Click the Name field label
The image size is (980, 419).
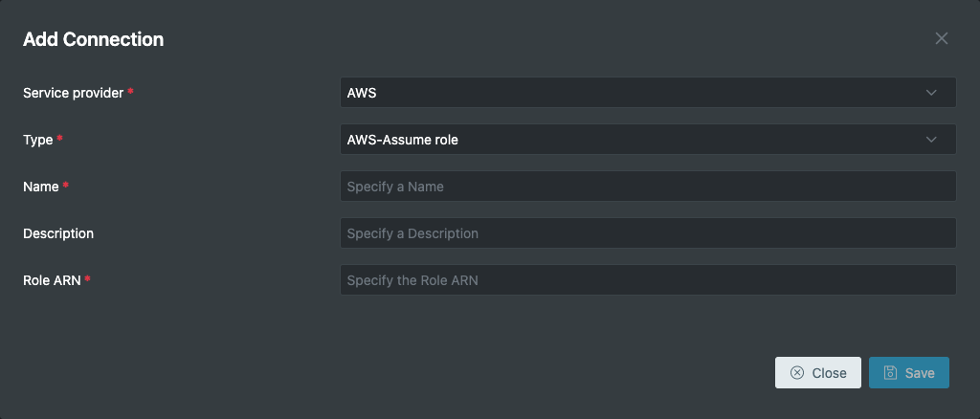[x=40, y=187]
